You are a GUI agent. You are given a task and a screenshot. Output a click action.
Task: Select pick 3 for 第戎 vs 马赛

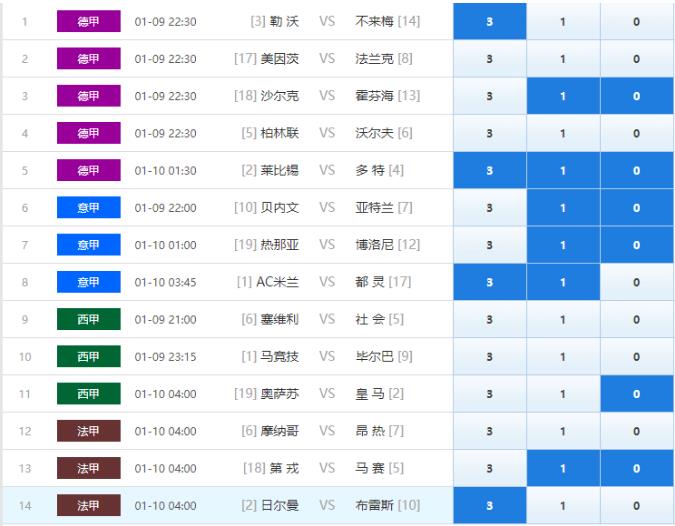pyautogui.click(x=489, y=468)
